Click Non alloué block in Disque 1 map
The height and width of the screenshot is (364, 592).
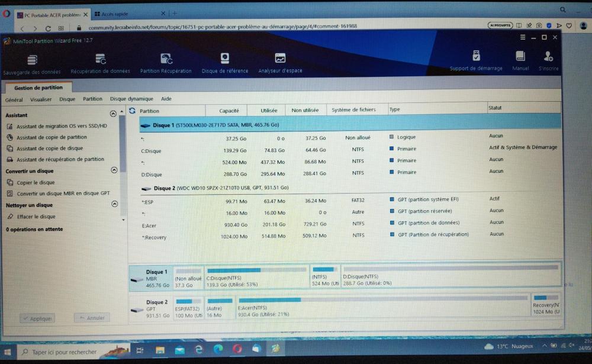tap(188, 278)
